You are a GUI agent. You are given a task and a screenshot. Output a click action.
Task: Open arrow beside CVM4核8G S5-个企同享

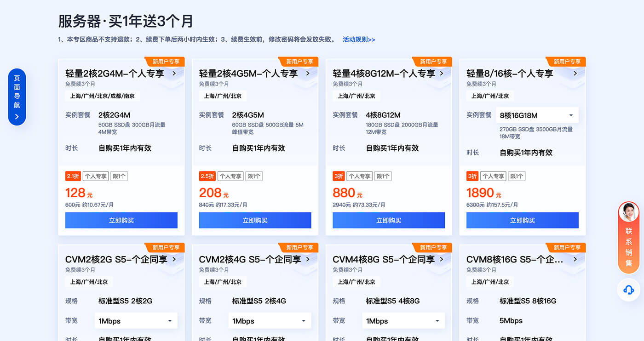[x=442, y=259]
